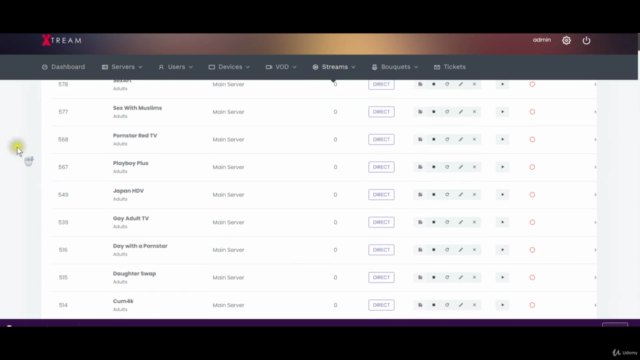Open the file icon for stream 516
640x360 pixels.
coord(420,250)
